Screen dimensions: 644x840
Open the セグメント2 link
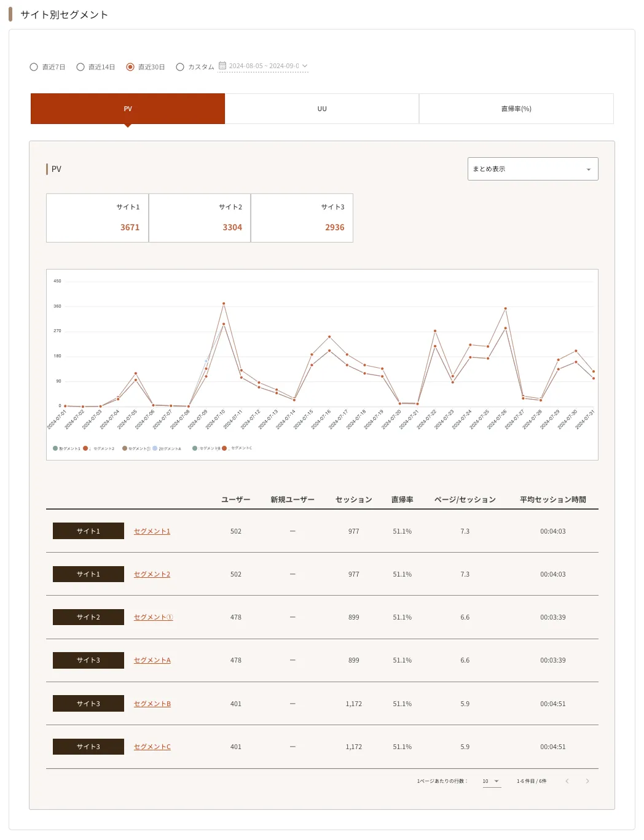tap(152, 574)
